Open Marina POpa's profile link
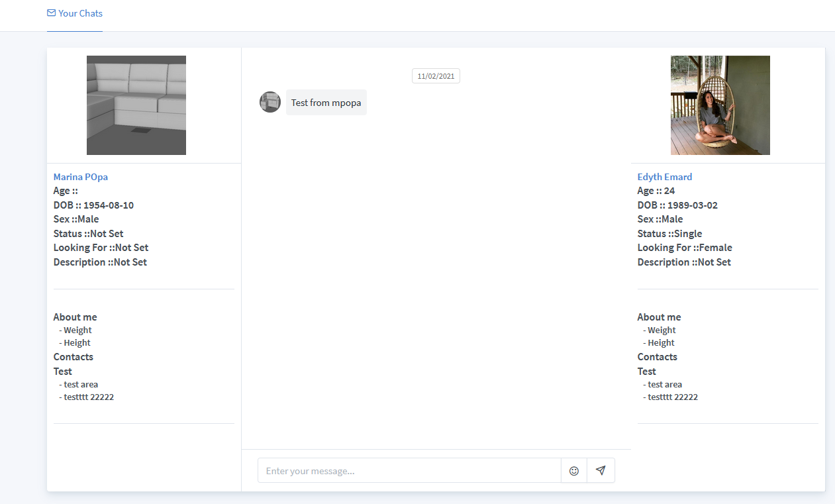The height and width of the screenshot is (504, 835). 81,177
